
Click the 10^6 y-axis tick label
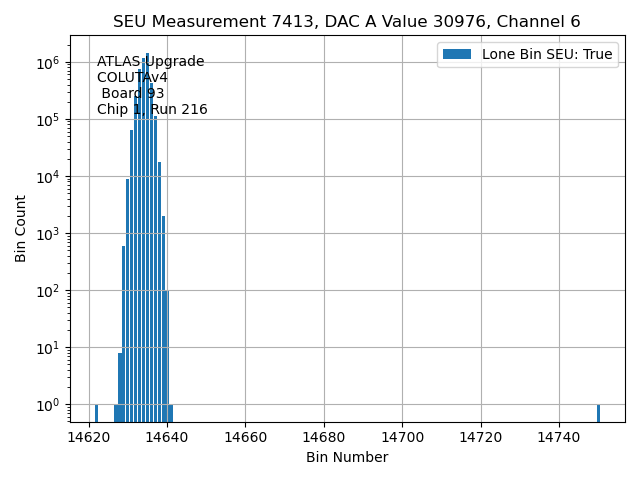coord(49,63)
